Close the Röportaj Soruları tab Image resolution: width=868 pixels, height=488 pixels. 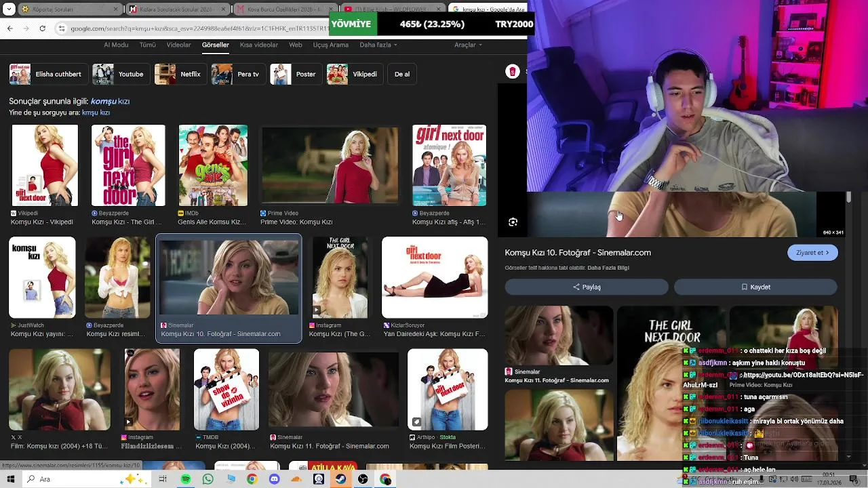point(116,9)
